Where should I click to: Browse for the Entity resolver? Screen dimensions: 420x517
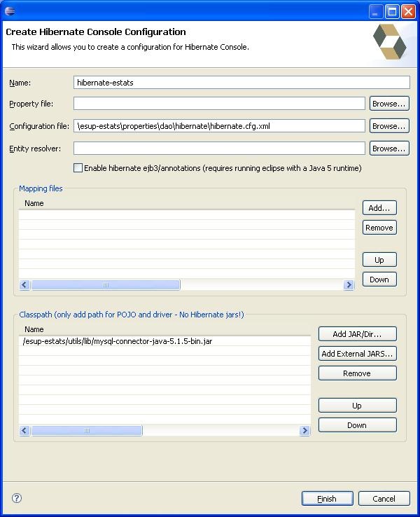tap(388, 149)
